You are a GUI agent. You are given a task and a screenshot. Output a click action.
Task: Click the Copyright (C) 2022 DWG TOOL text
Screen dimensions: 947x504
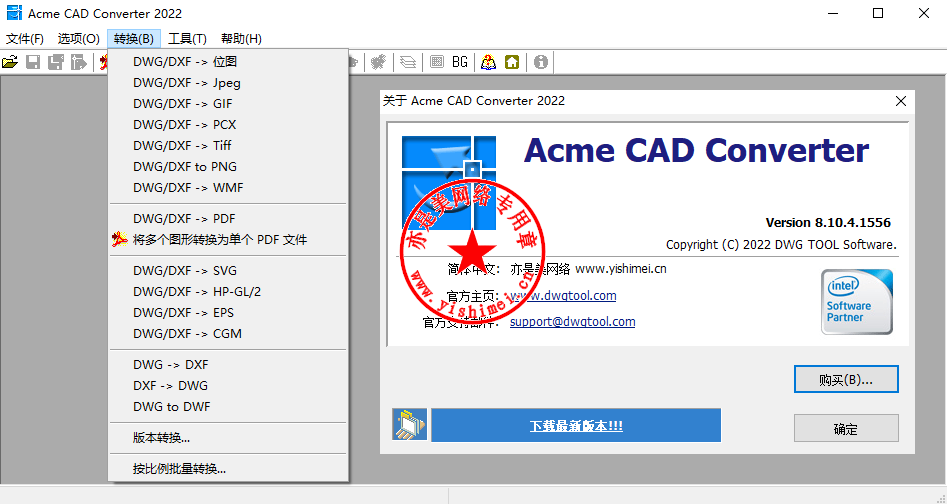(781, 244)
